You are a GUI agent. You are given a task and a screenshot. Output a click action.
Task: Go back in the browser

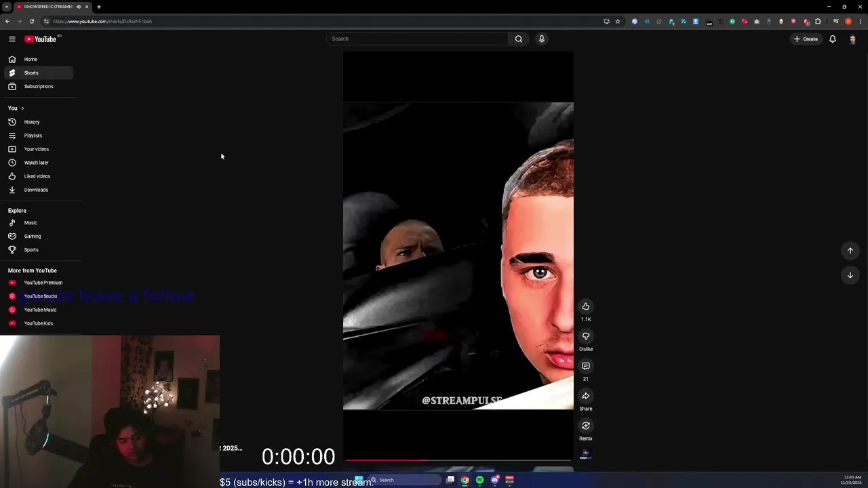[x=7, y=21]
